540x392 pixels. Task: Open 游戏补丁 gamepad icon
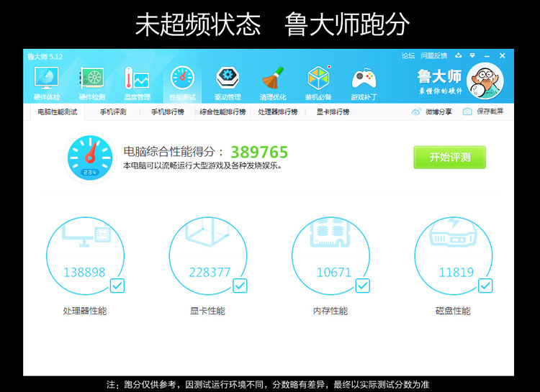pyautogui.click(x=364, y=79)
